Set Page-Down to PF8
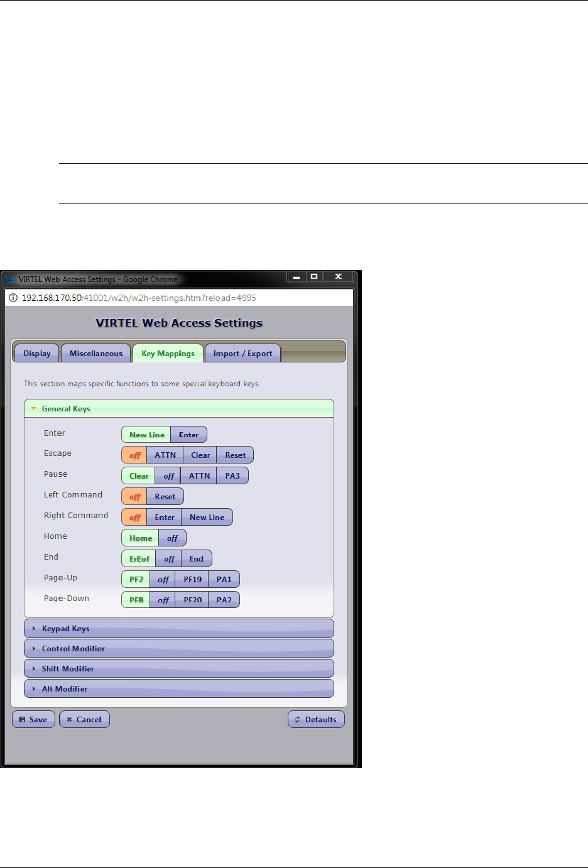588x868 pixels. [136, 600]
